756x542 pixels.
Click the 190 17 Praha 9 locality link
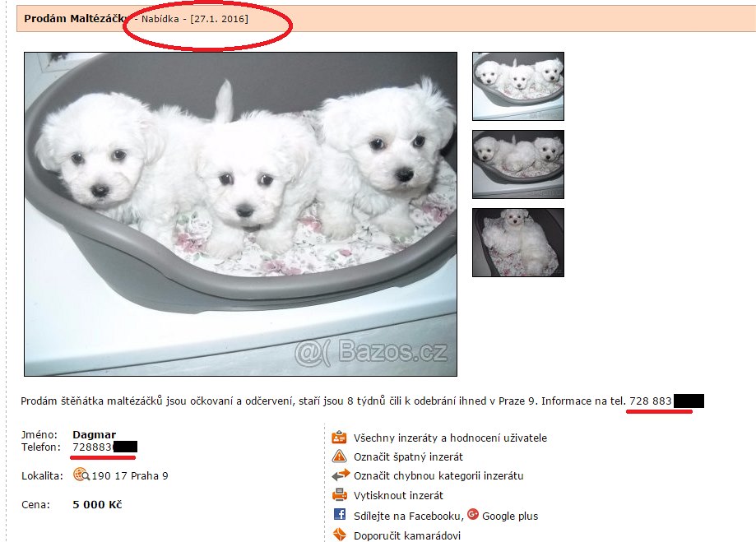click(x=130, y=476)
